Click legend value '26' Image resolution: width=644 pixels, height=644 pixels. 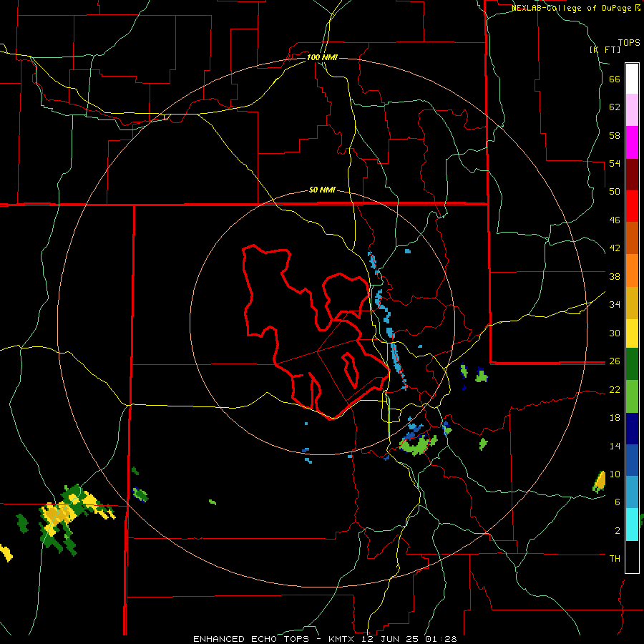tap(615, 361)
